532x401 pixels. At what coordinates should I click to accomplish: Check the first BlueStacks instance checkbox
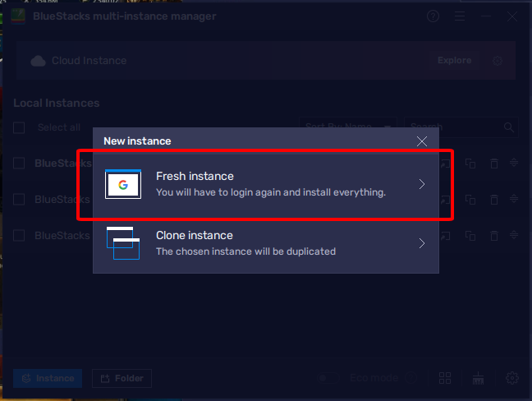(20, 163)
